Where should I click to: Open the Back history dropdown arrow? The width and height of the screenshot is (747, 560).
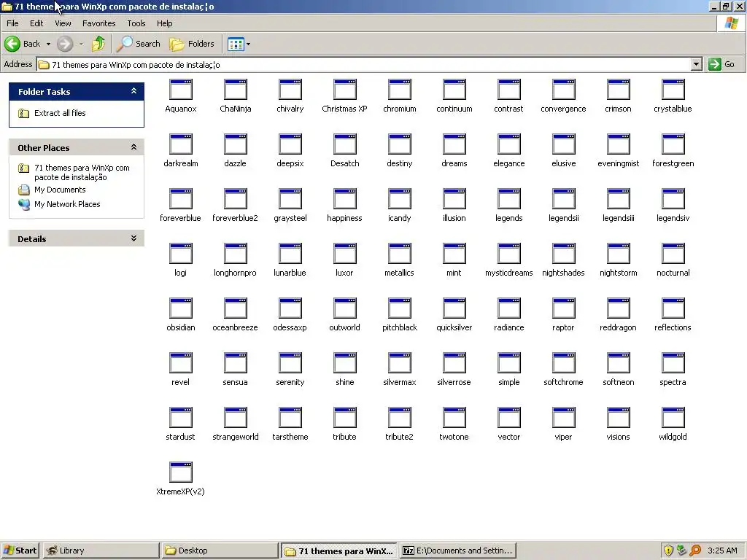pyautogui.click(x=48, y=44)
